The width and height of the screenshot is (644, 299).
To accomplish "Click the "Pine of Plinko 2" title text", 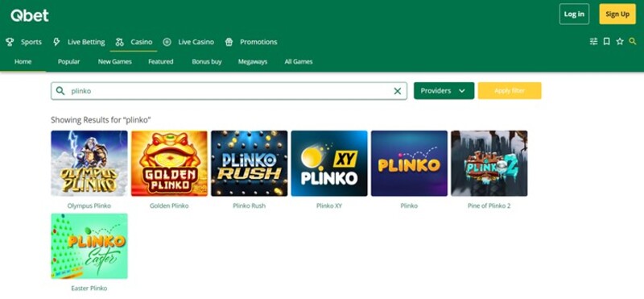I will click(x=489, y=206).
